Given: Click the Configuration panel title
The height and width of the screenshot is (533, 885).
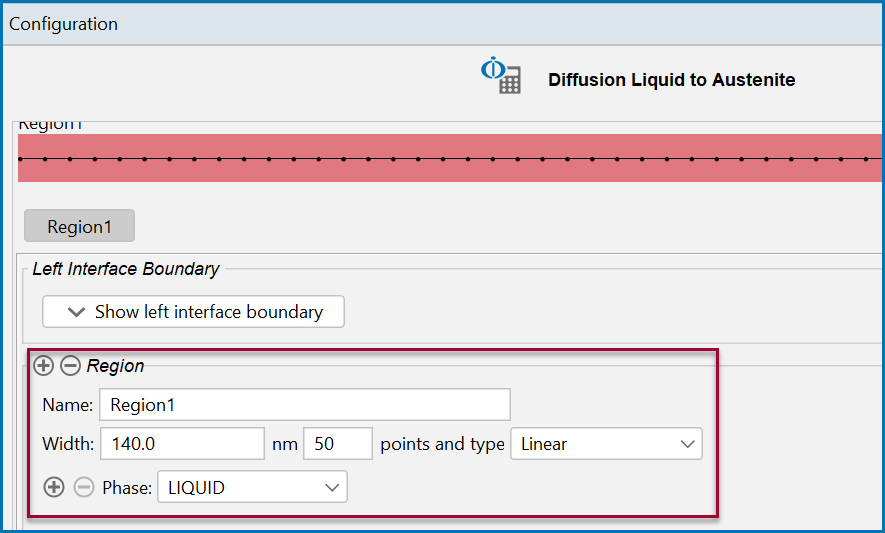Looking at the screenshot, I should point(63,24).
